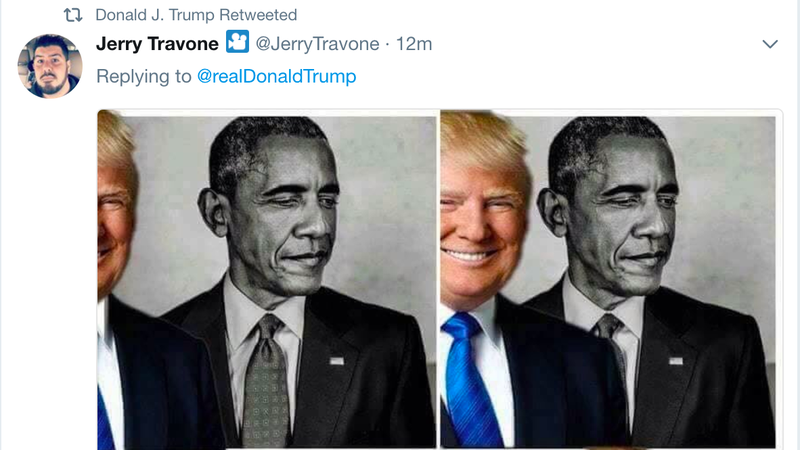
Task: Click blue tie in right photo
Action: [469, 381]
